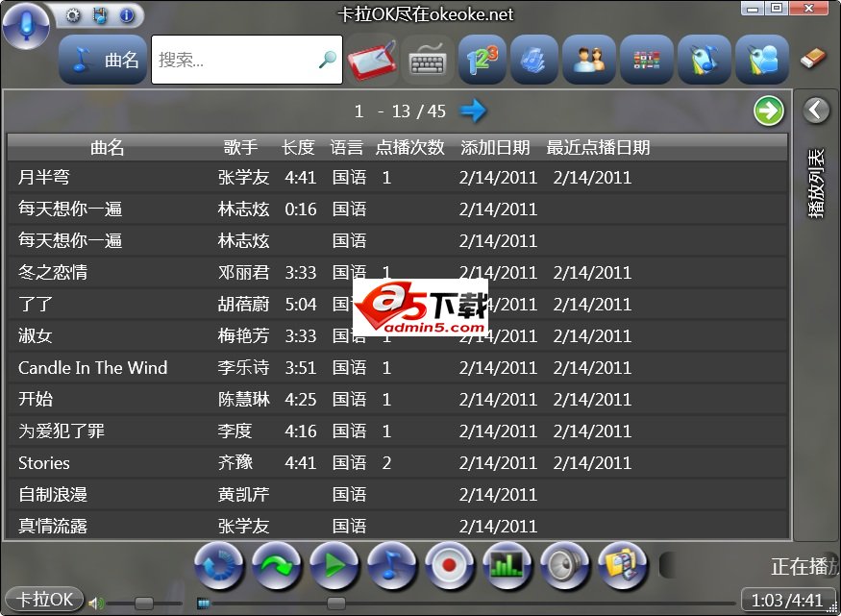Click the green skip next button
The width and height of the screenshot is (841, 616).
[277, 566]
